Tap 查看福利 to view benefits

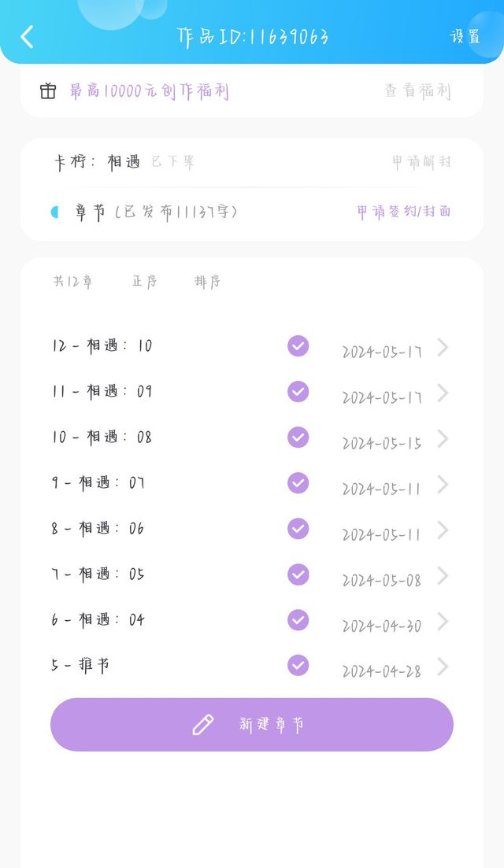(x=417, y=91)
